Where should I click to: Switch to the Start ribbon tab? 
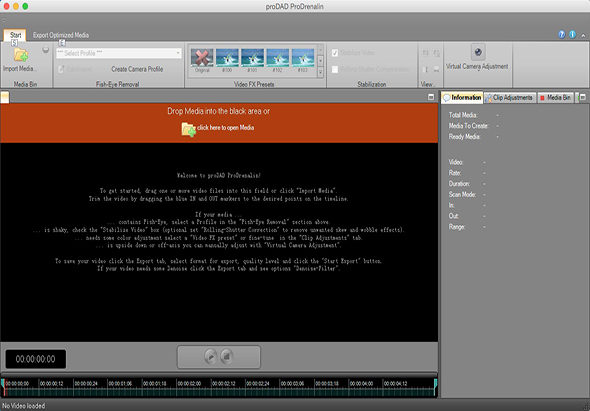[15, 35]
